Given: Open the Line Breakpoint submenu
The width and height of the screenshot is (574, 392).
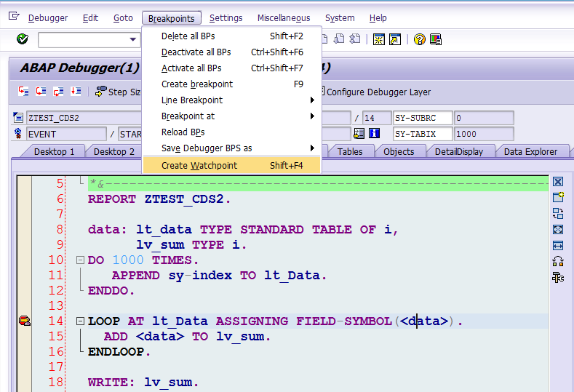Looking at the screenshot, I should click(232, 100).
